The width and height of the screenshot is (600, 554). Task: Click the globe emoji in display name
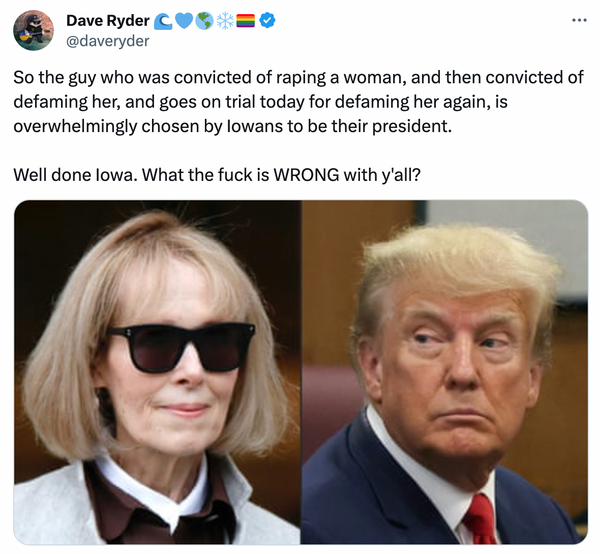tap(204, 21)
